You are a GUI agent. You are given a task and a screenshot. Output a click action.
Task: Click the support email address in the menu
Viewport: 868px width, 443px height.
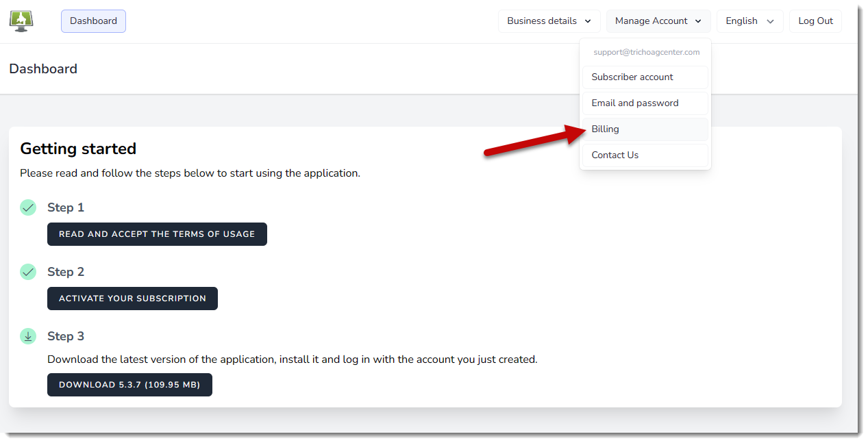[646, 52]
